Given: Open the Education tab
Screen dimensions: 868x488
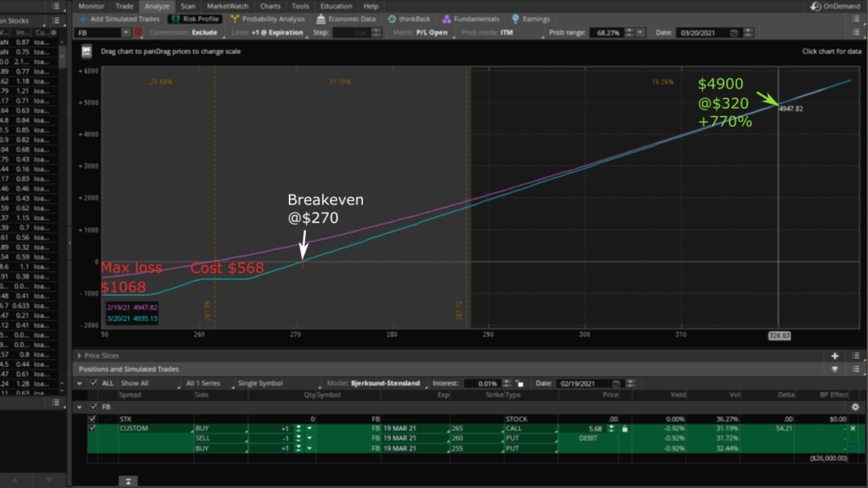Looking at the screenshot, I should tap(336, 6).
